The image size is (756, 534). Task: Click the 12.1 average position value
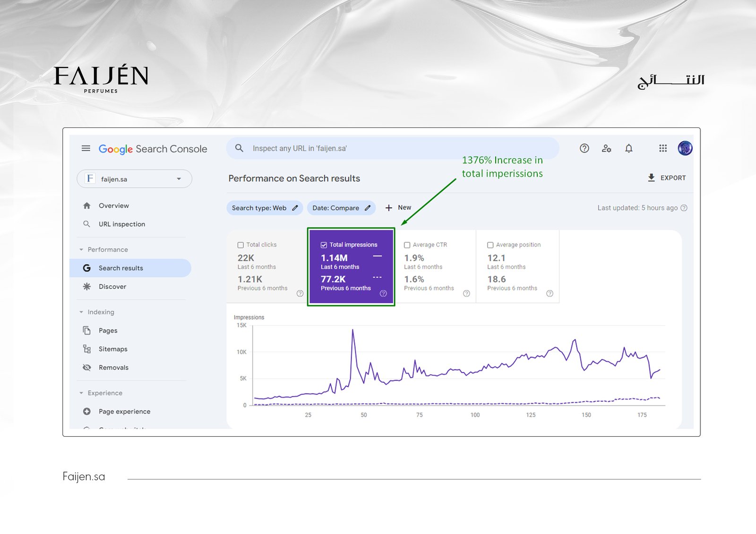click(496, 258)
